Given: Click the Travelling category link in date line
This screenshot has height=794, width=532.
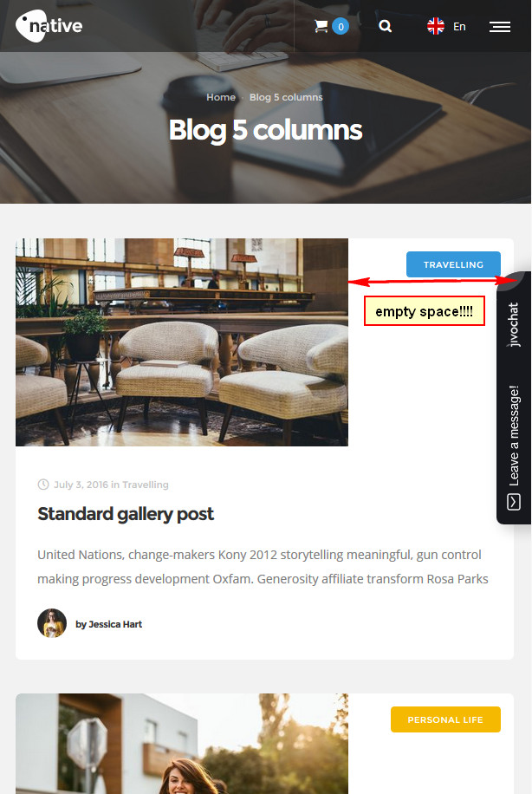Looking at the screenshot, I should (146, 485).
